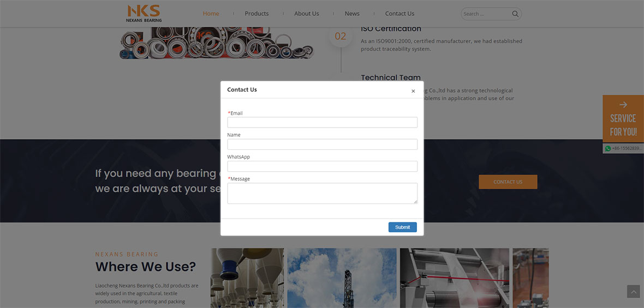
Task: Go to the About Us page
Action: point(306,14)
